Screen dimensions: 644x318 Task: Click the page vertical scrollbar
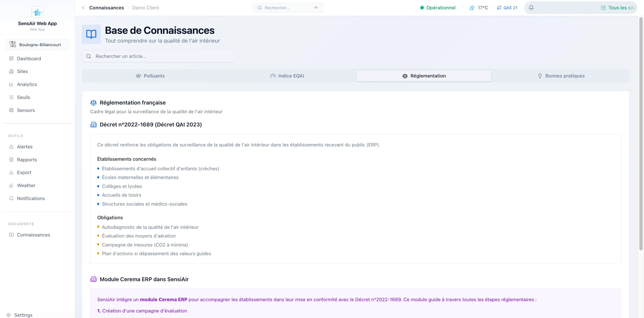point(641,134)
